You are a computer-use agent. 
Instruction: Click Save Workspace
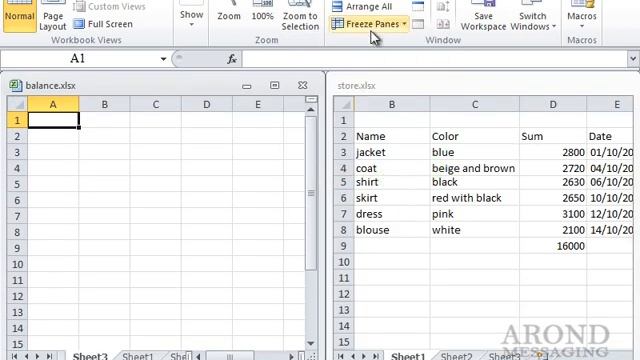tap(483, 16)
